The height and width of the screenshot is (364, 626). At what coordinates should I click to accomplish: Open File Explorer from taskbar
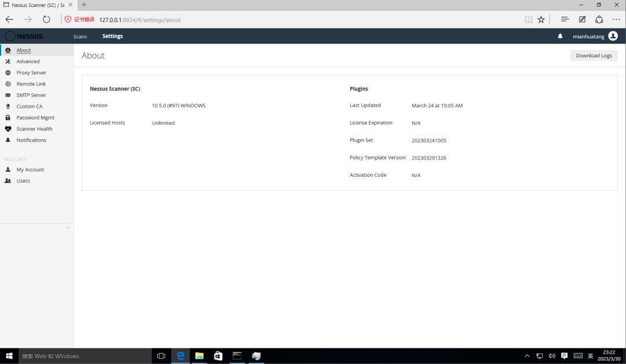pyautogui.click(x=199, y=356)
